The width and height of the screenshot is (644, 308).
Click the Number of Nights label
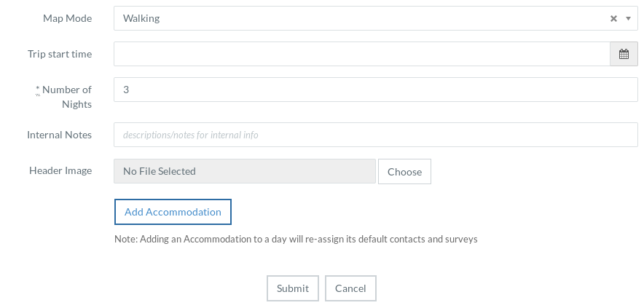[67, 97]
